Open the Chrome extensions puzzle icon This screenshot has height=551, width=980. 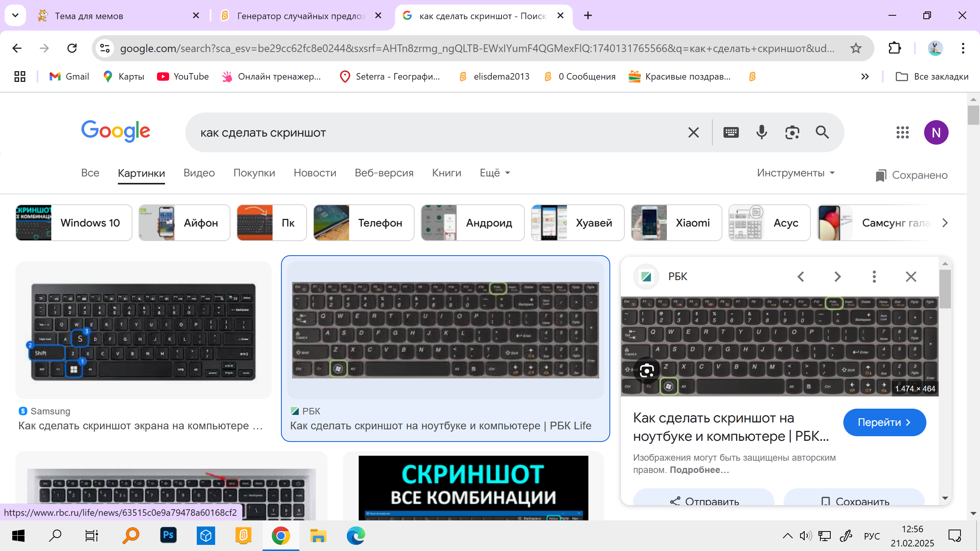pyautogui.click(x=894, y=48)
